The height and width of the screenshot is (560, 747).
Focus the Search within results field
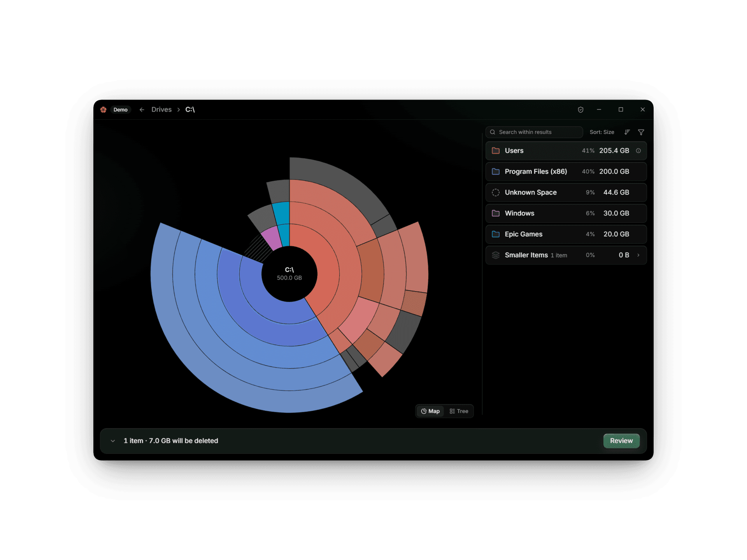pyautogui.click(x=534, y=132)
